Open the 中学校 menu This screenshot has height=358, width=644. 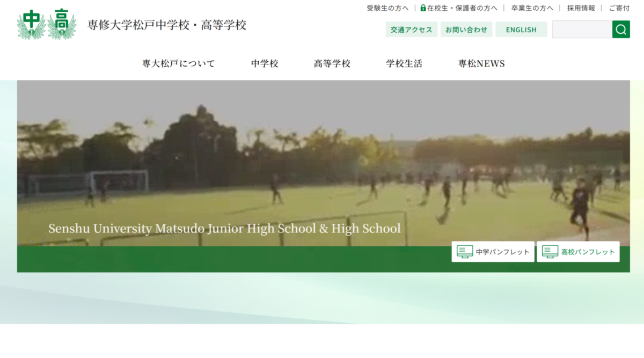(265, 63)
